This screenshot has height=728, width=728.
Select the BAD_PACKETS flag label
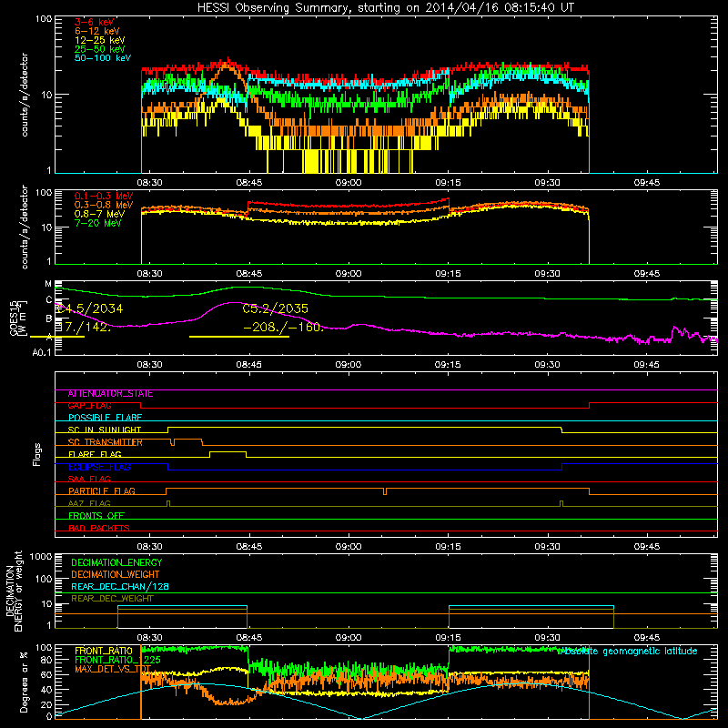[99, 529]
